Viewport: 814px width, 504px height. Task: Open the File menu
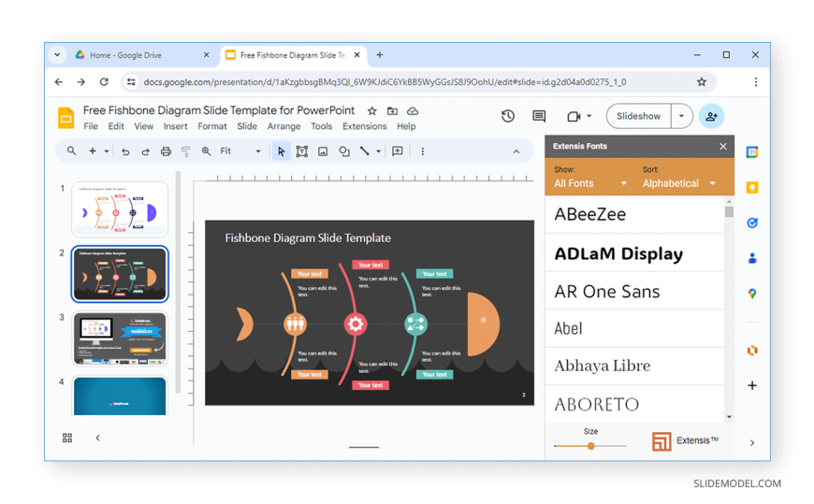[91, 126]
